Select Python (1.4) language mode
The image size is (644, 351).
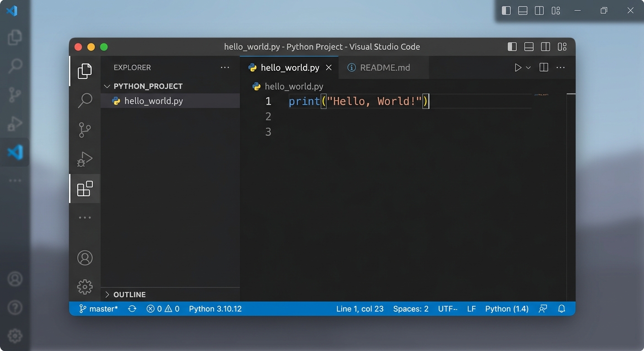click(x=507, y=309)
